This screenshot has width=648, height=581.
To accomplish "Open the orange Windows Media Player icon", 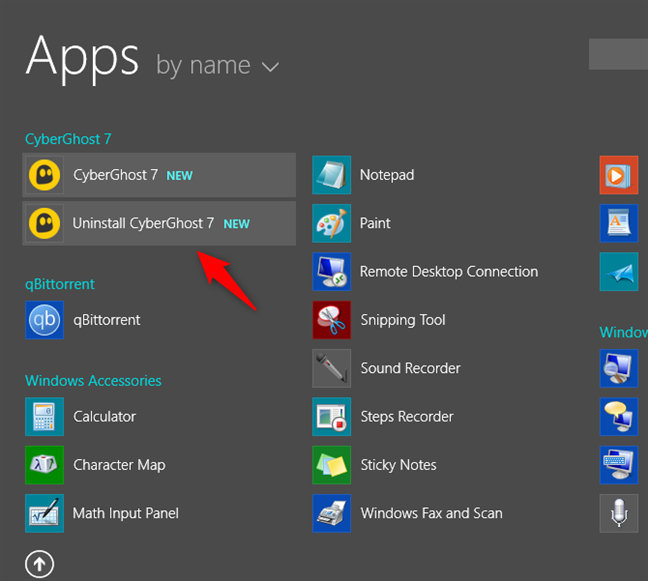I will coord(619,175).
